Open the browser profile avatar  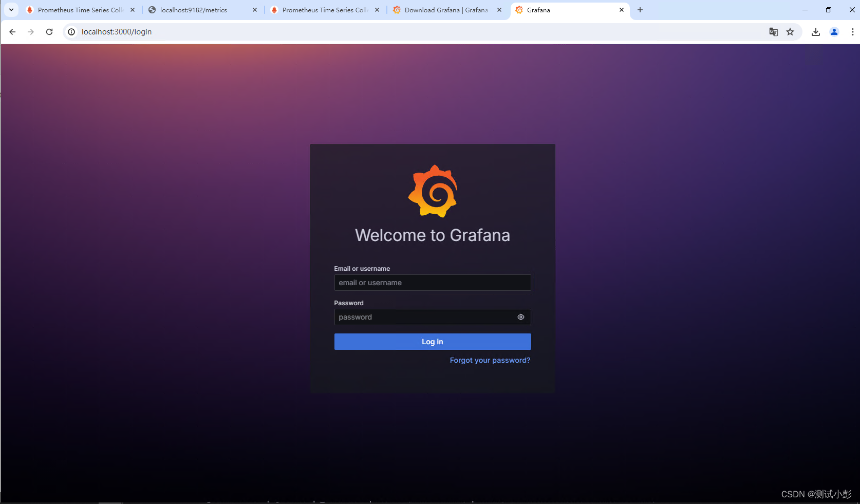tap(834, 32)
